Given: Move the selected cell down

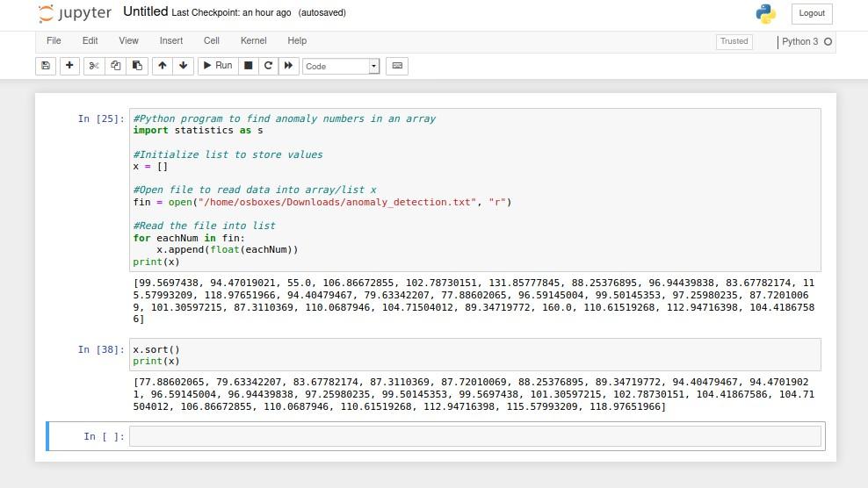Looking at the screenshot, I should click(184, 66).
